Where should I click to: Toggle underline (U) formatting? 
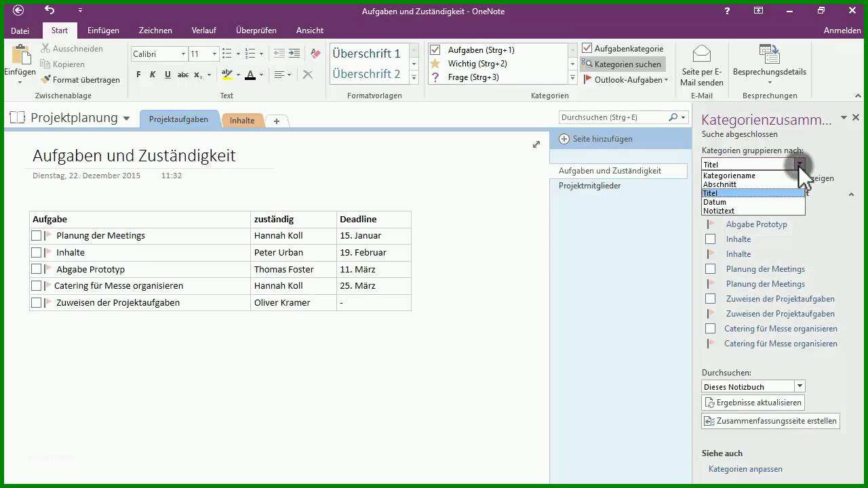tap(167, 75)
